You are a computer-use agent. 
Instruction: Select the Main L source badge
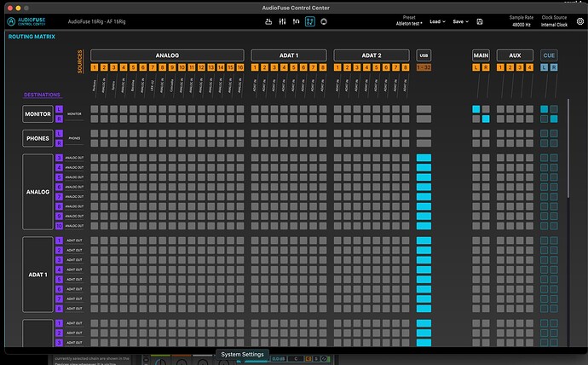point(476,67)
